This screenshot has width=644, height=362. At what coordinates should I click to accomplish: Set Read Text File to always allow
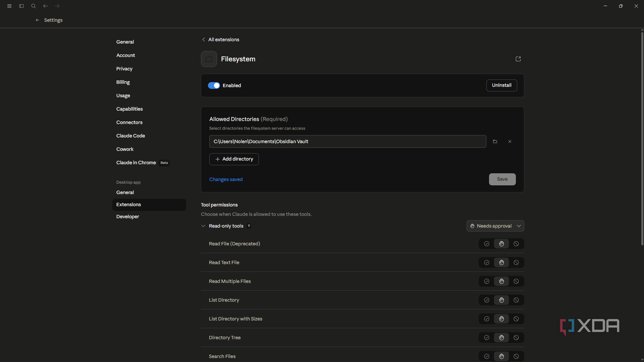pos(486,263)
